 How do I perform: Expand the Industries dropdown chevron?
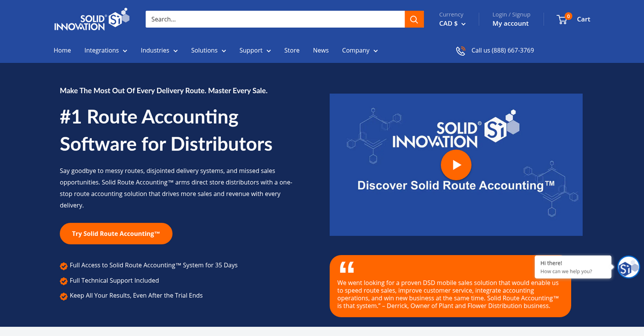click(175, 51)
